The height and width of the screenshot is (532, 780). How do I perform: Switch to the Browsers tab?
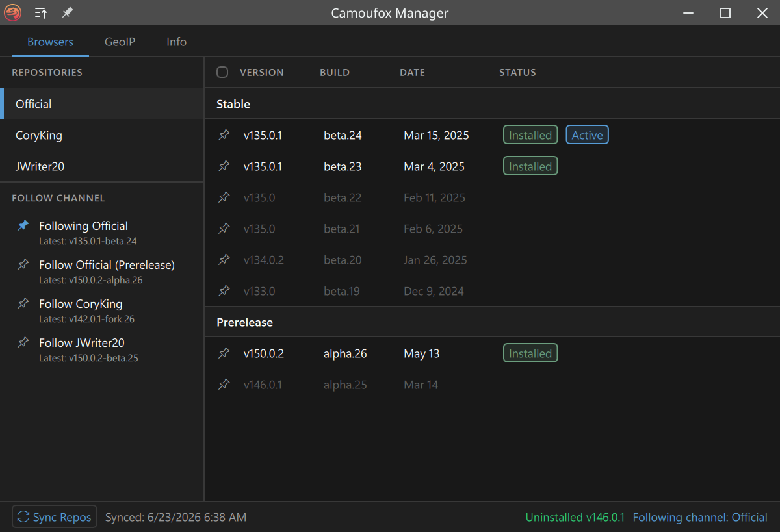pos(50,42)
